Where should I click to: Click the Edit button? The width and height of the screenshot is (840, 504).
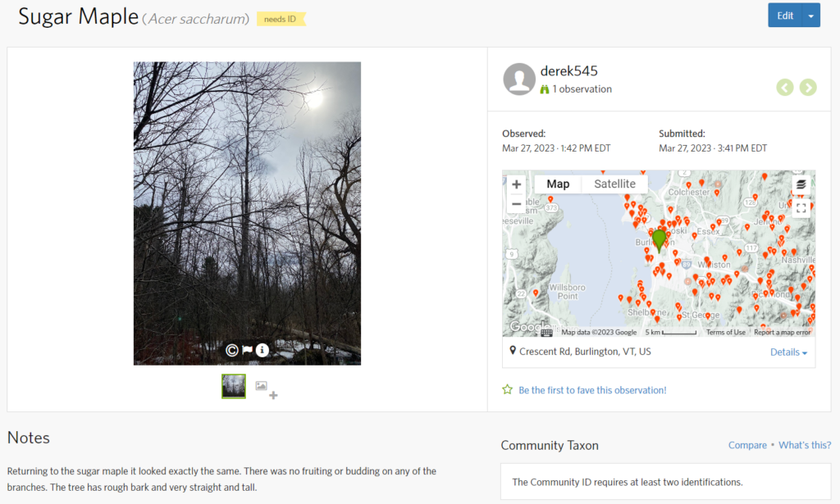click(x=785, y=16)
